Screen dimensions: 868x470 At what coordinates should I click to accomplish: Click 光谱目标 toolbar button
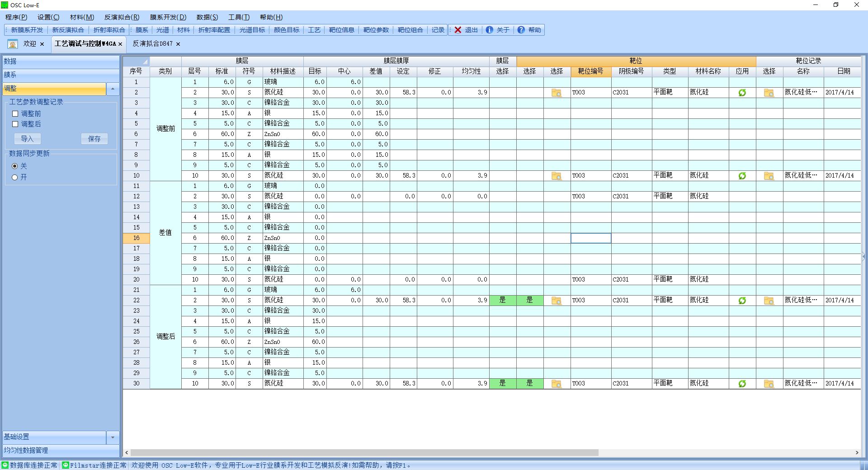[252, 30]
